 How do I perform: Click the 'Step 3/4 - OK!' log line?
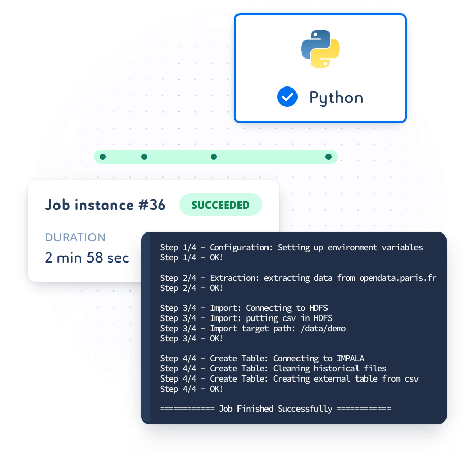point(192,338)
